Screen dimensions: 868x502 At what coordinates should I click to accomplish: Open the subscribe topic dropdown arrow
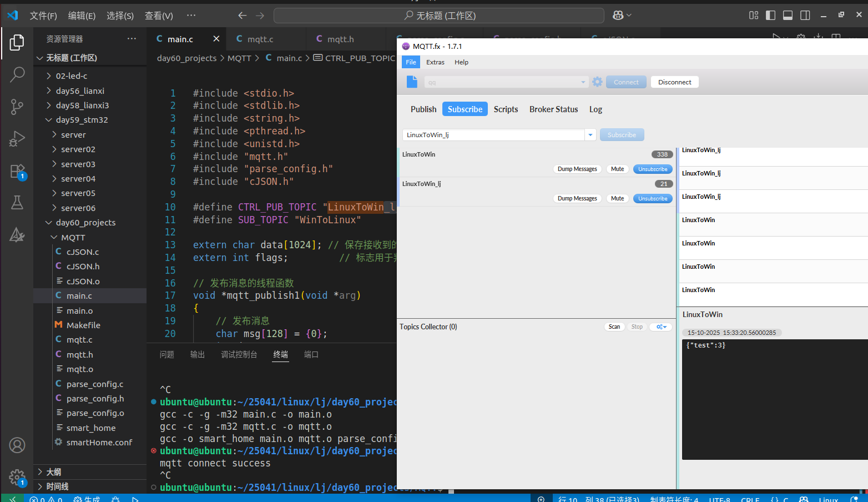tap(591, 135)
